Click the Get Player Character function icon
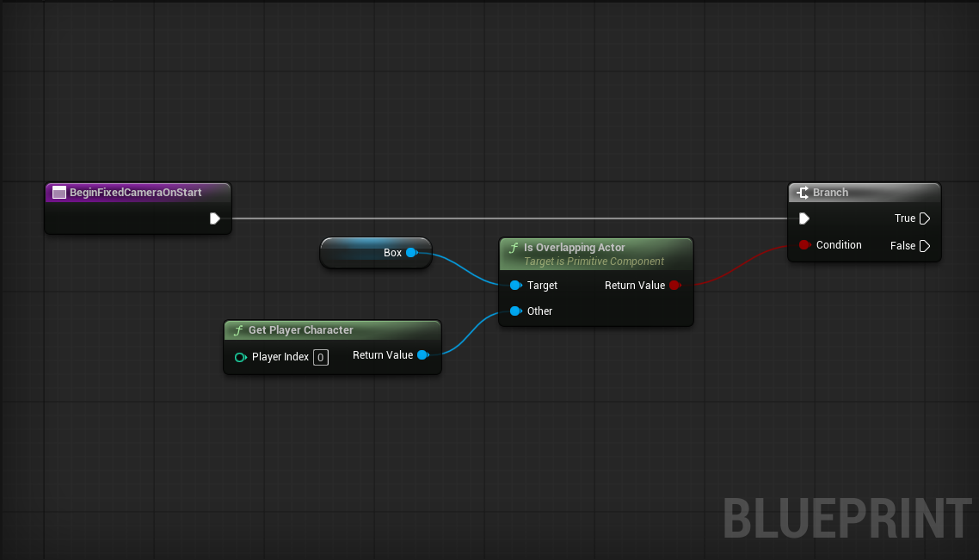 [237, 330]
